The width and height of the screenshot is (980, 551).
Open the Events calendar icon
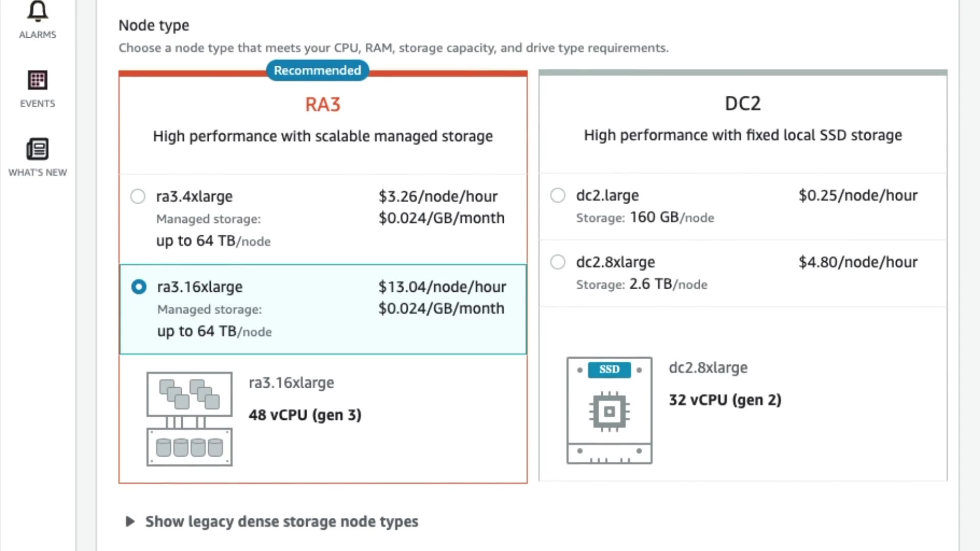37,80
